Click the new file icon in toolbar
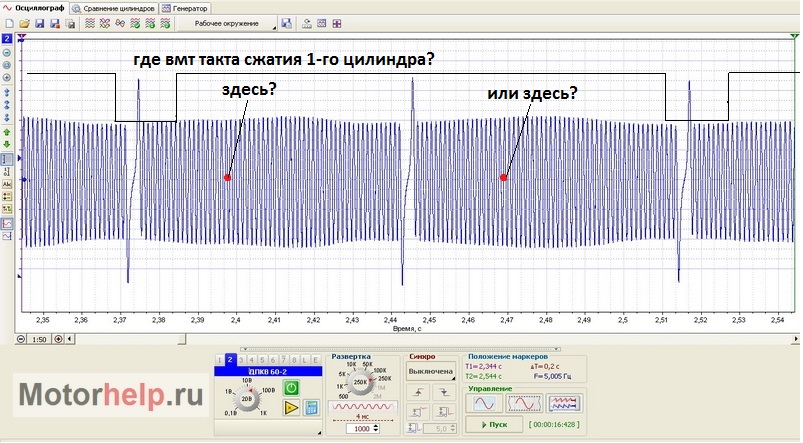The height and width of the screenshot is (443, 803). pos(9,22)
